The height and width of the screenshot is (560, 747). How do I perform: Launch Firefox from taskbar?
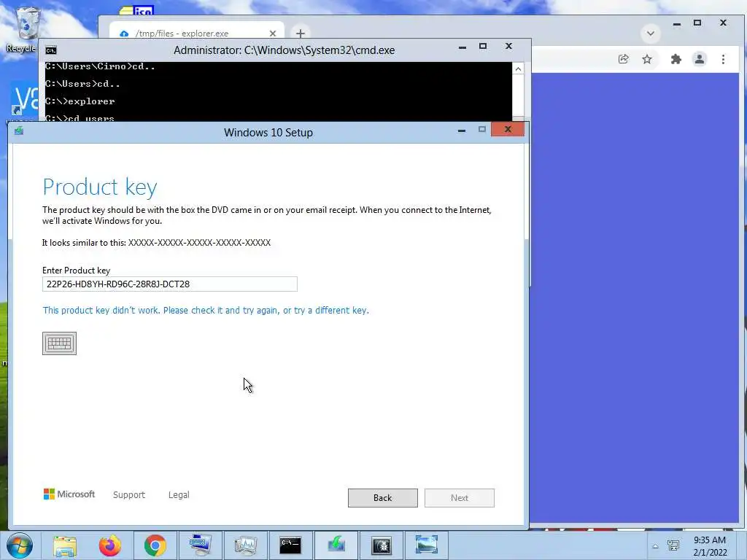(110, 545)
